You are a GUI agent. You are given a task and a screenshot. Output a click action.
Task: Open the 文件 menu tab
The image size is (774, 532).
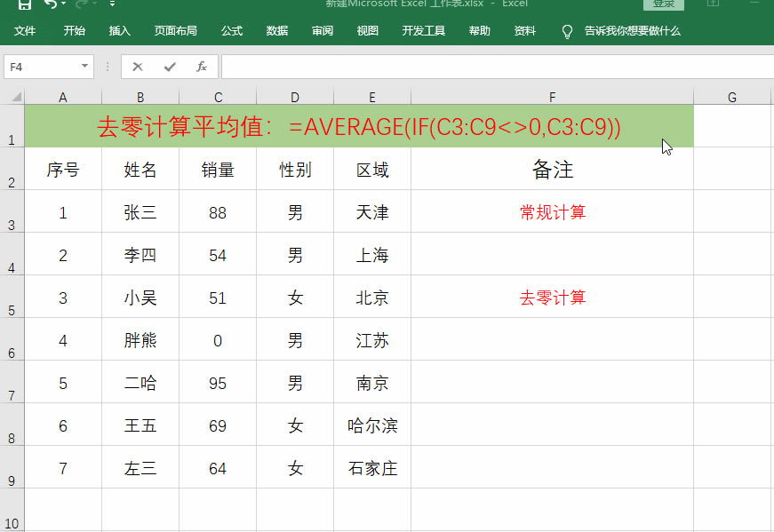(x=25, y=30)
